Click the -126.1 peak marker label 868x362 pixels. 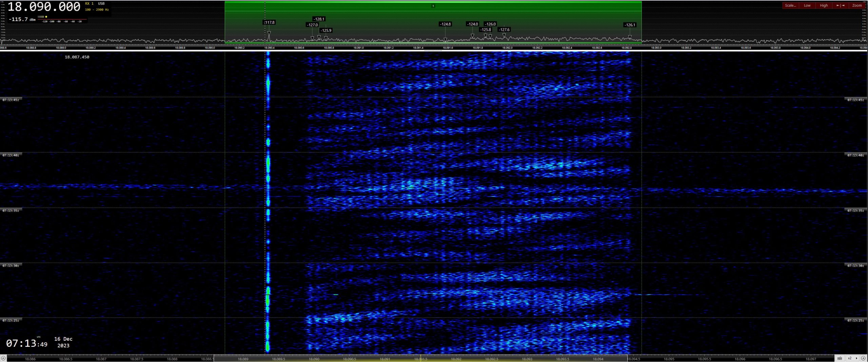coord(630,25)
